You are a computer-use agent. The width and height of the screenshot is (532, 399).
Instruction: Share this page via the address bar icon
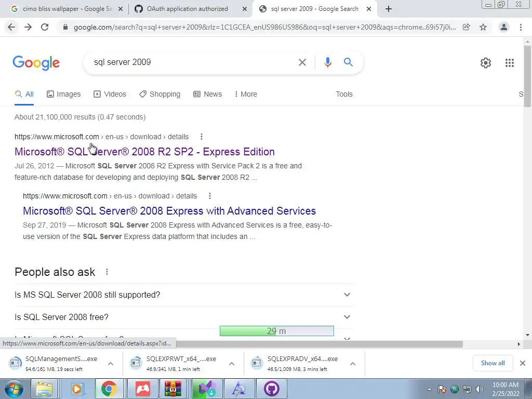(x=467, y=27)
